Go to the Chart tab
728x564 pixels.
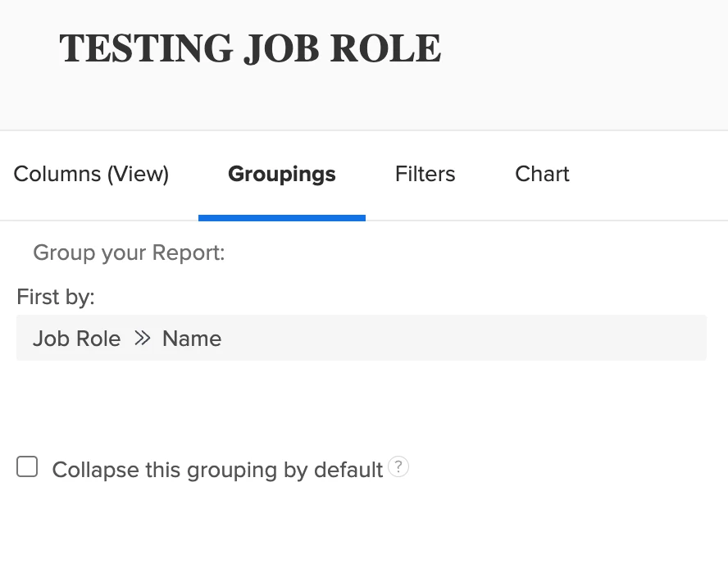(542, 174)
